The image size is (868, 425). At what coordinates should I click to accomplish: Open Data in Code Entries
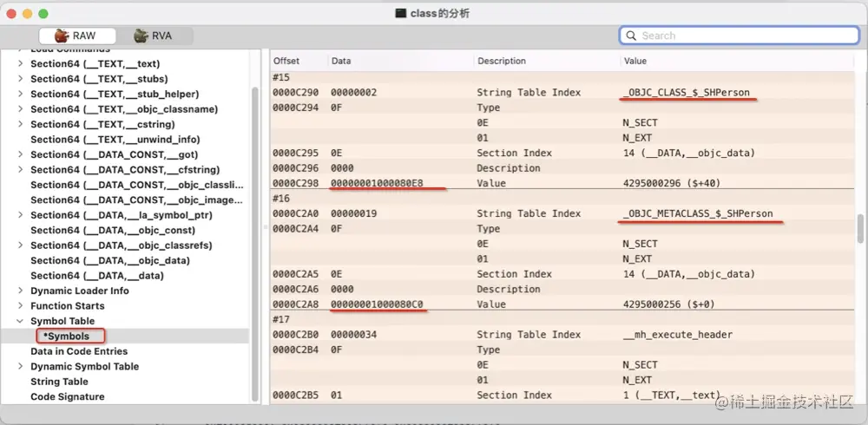(79, 351)
